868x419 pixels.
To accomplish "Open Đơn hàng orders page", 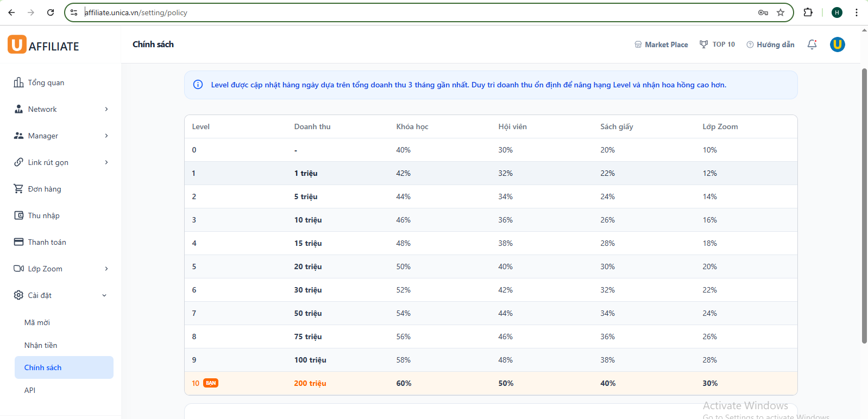I will 45,189.
